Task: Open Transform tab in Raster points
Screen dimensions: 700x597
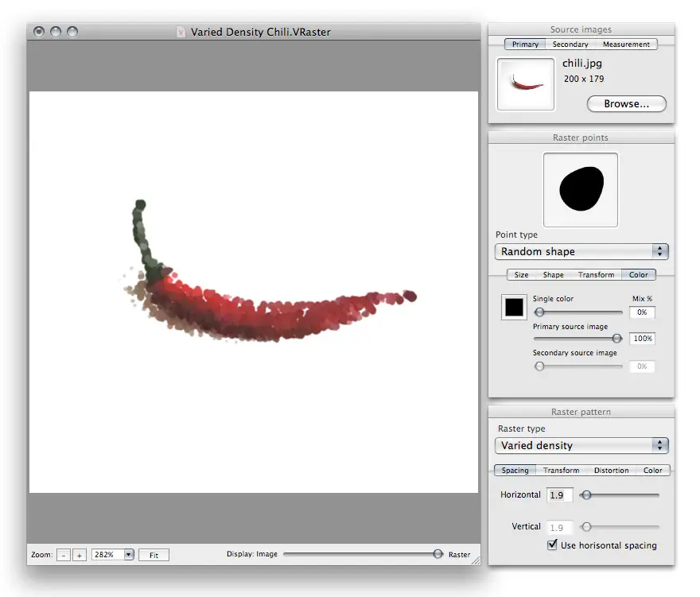Action: pyautogui.click(x=596, y=275)
